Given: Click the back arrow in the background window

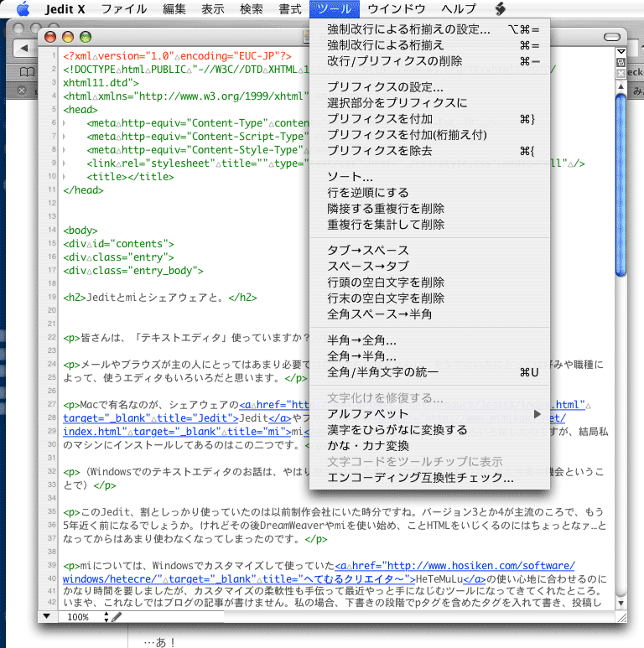Looking at the screenshot, I should 24,49.
